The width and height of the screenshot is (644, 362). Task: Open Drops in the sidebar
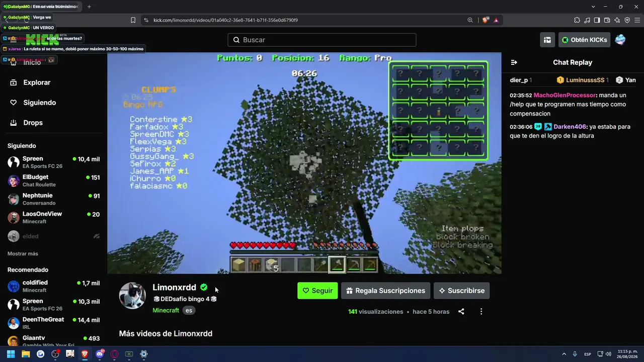[26, 123]
